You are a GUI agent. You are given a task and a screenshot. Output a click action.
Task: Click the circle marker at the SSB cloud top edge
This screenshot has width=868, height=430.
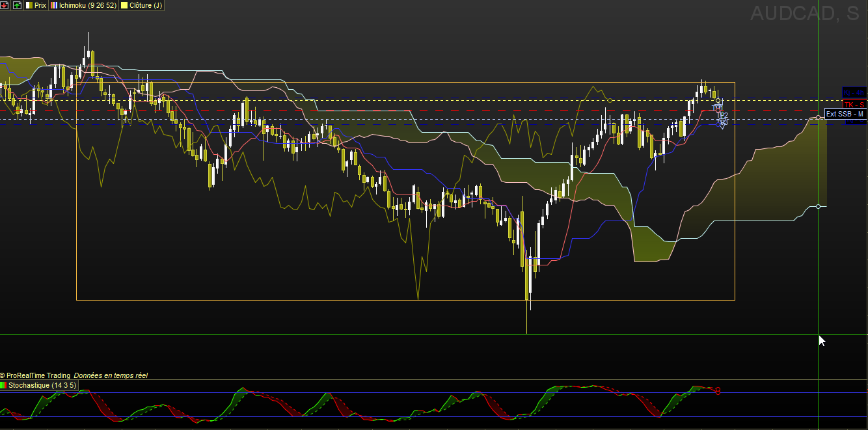tap(819, 117)
